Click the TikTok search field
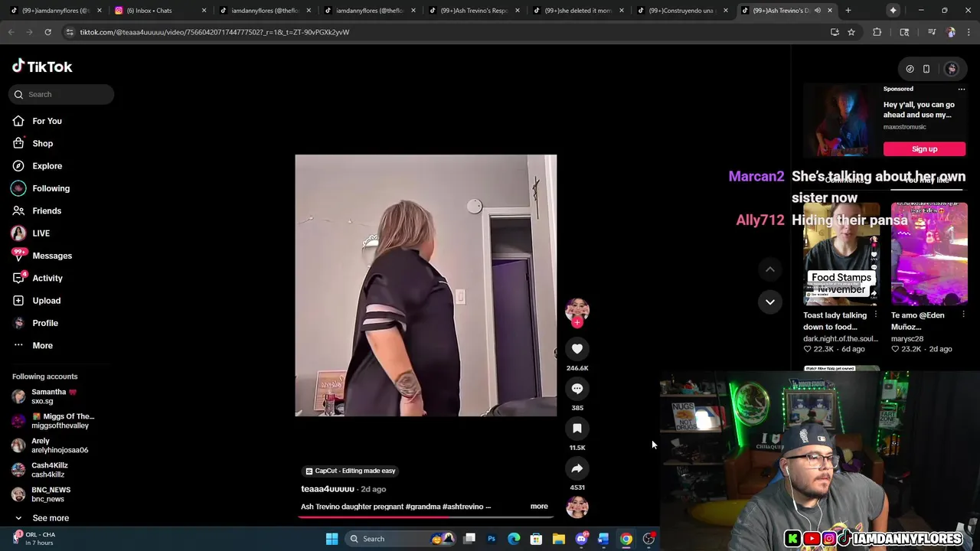This screenshot has width=980, height=551. coord(61,94)
